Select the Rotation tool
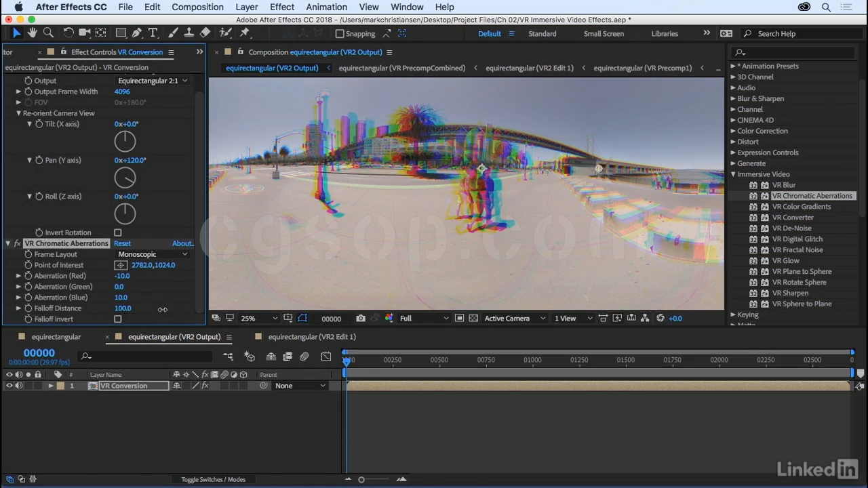 tap(68, 33)
